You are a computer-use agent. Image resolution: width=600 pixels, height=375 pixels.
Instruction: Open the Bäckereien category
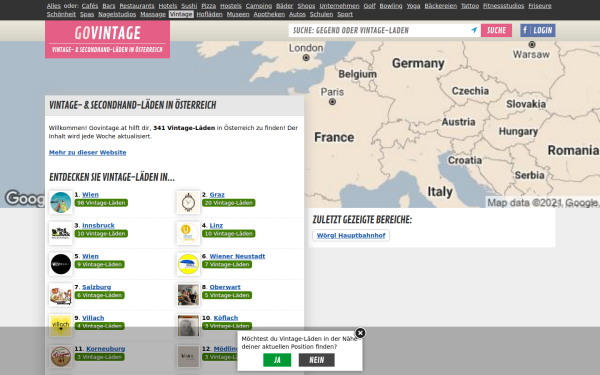[x=440, y=6]
